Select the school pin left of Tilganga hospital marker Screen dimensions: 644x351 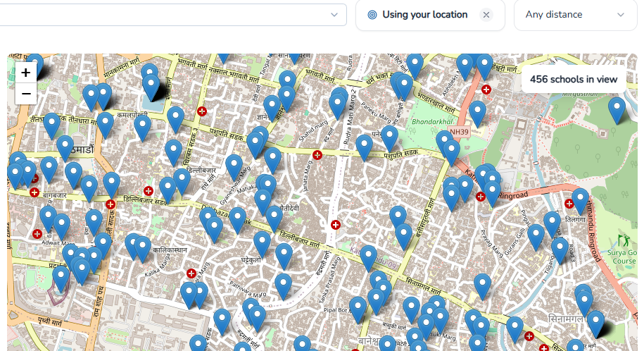pos(553,223)
